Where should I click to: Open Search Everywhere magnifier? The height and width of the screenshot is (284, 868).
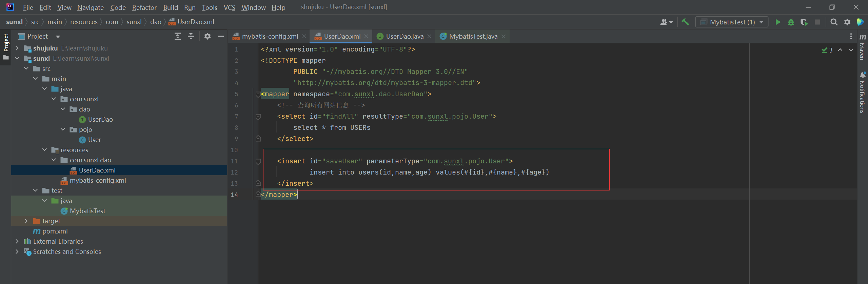click(x=834, y=22)
